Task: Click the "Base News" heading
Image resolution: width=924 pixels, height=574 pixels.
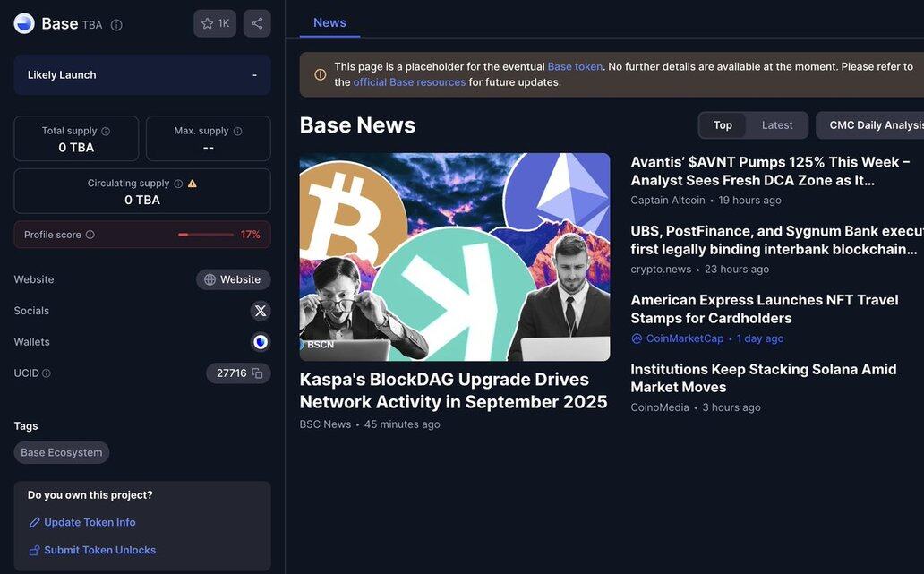Action: 358,125
